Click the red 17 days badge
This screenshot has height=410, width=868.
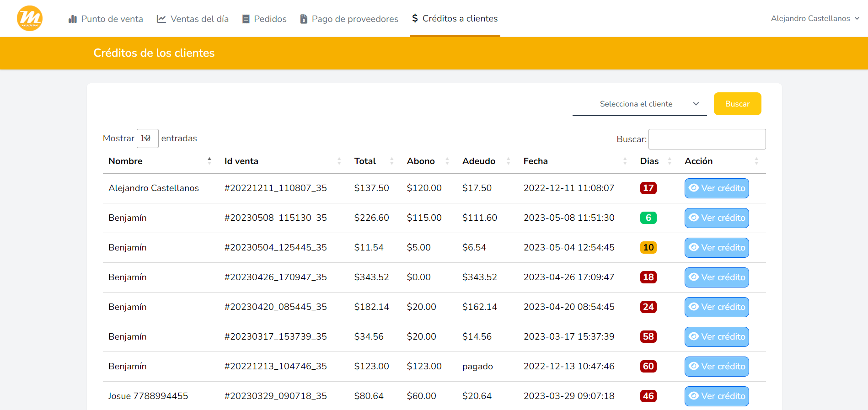[x=648, y=188]
